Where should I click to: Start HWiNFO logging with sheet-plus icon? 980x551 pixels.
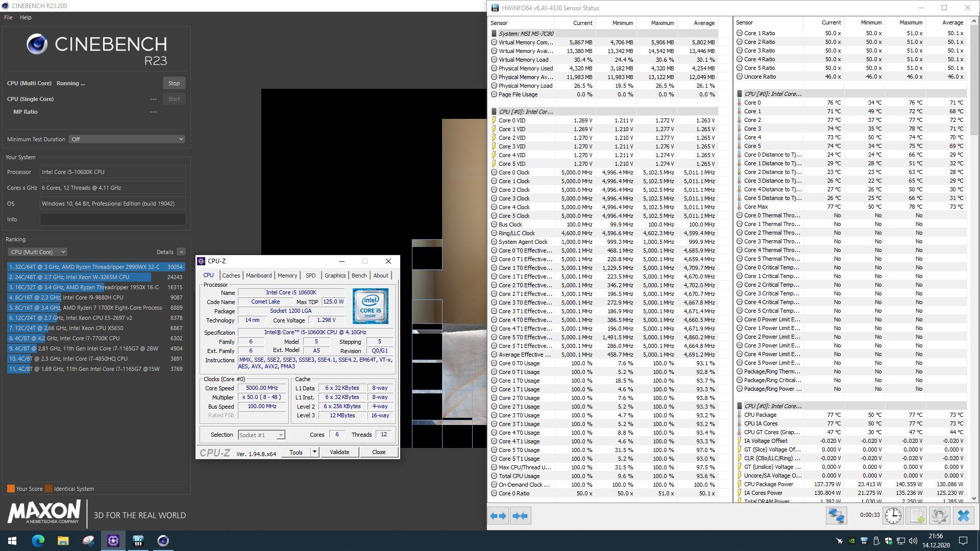click(916, 516)
